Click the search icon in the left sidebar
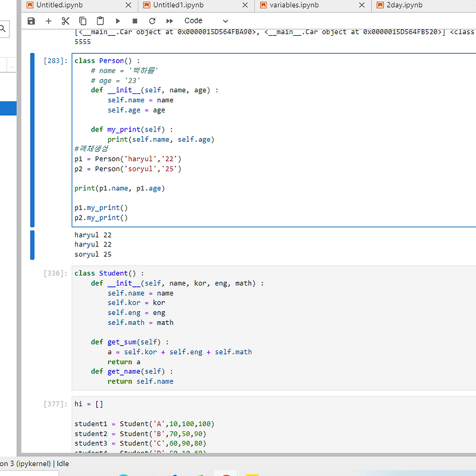 3,29
